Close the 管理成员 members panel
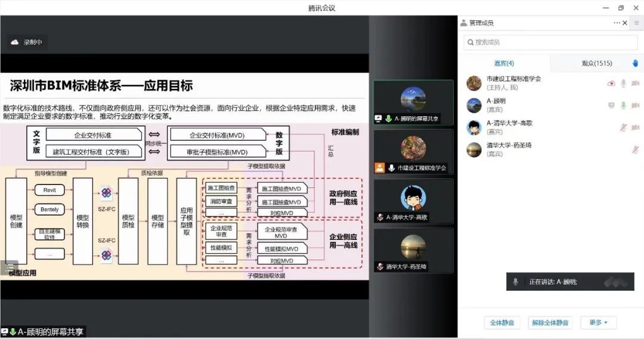Image resolution: width=644 pixels, height=339 pixels. (x=625, y=23)
